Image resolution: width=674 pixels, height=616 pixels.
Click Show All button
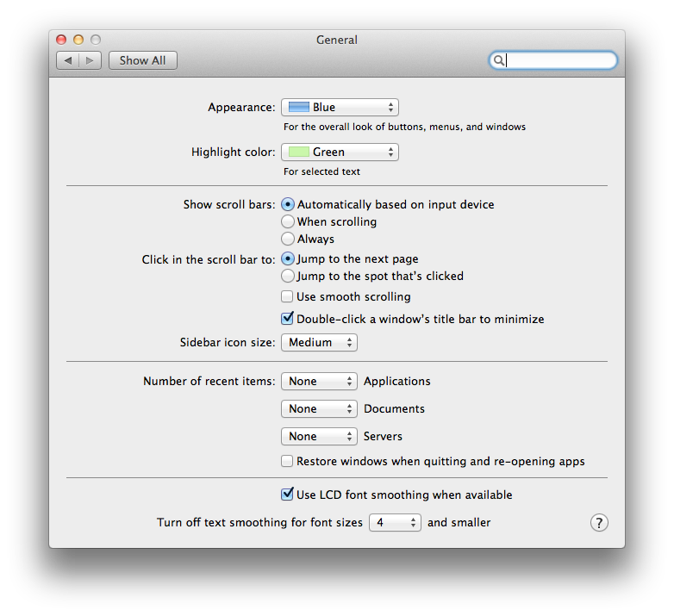click(143, 60)
